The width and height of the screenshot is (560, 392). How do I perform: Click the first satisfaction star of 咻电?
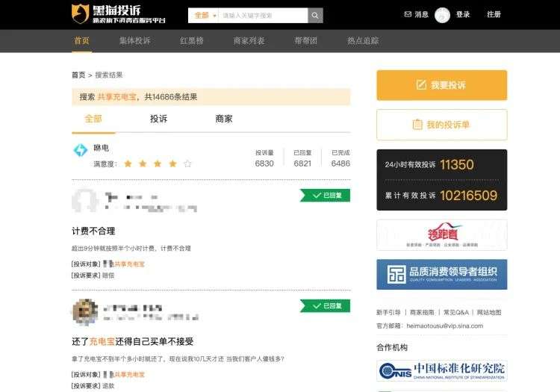click(x=128, y=164)
